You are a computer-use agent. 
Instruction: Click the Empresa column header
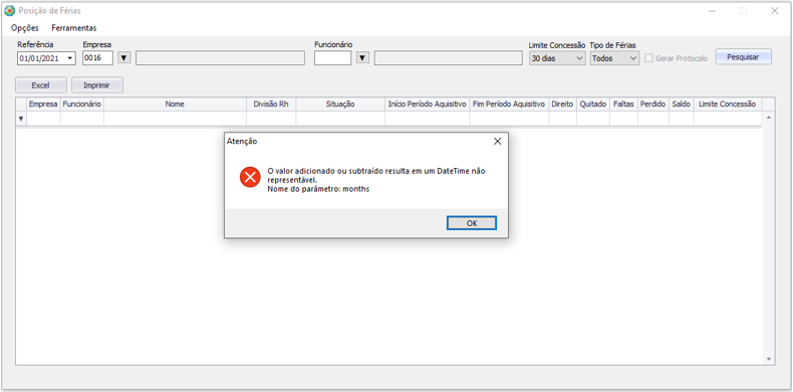(x=43, y=104)
